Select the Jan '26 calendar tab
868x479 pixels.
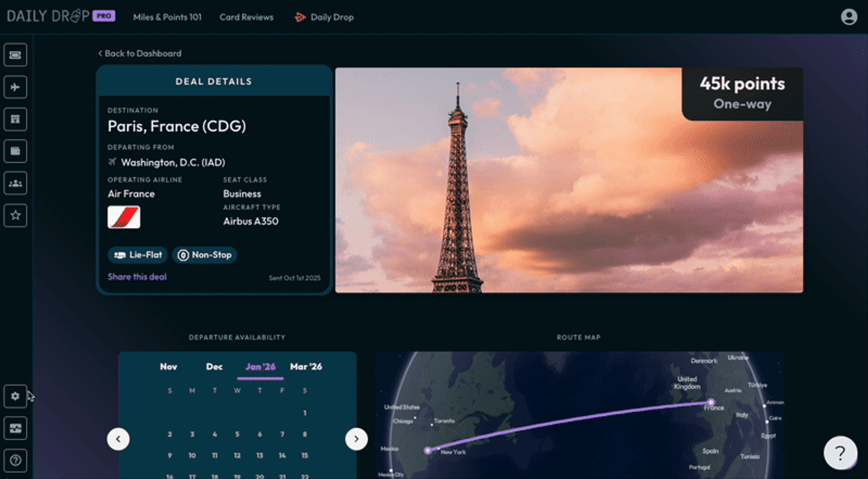(260, 367)
